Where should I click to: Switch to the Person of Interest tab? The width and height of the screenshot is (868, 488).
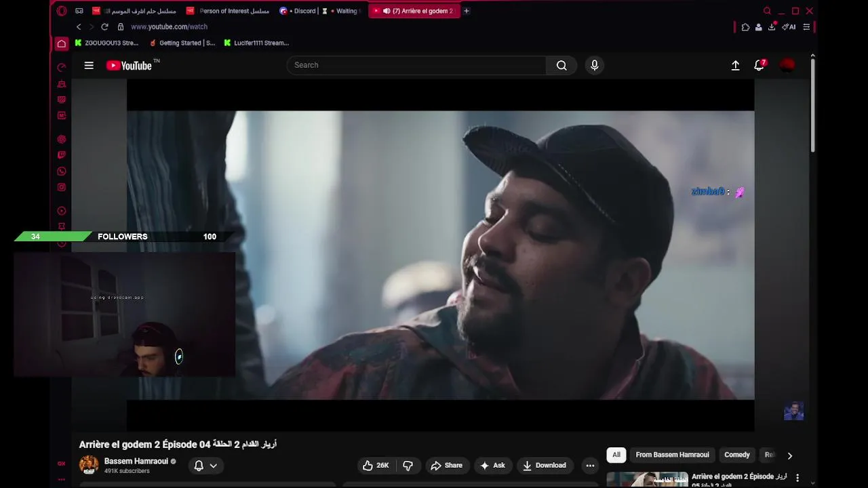[x=228, y=11]
